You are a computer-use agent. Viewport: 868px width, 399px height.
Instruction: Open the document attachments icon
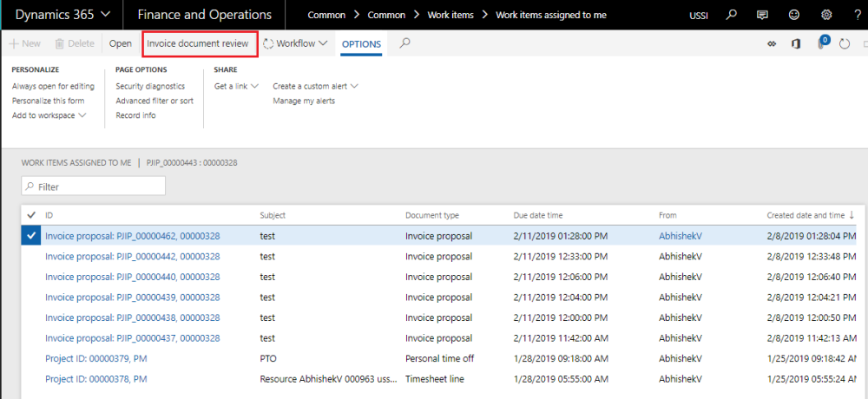tap(821, 44)
